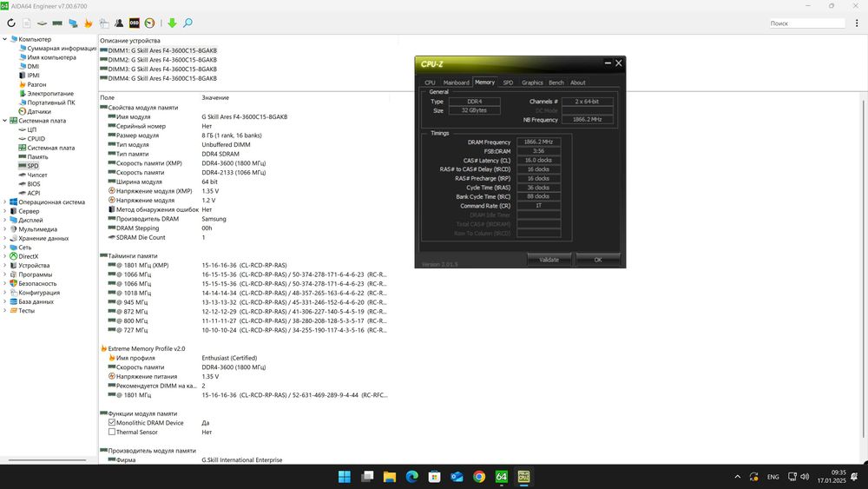Show hidden tray icons chevron
This screenshot has width=868, height=489.
737,477
